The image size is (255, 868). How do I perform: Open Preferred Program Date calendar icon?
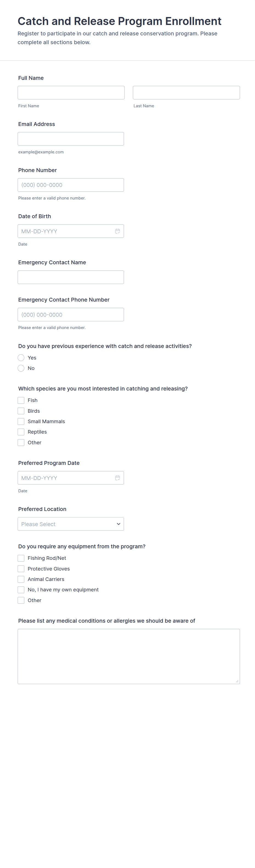click(x=118, y=478)
